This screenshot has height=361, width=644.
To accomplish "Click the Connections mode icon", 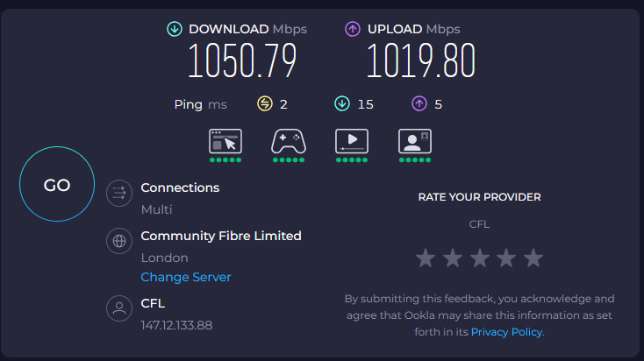I will point(118,194).
